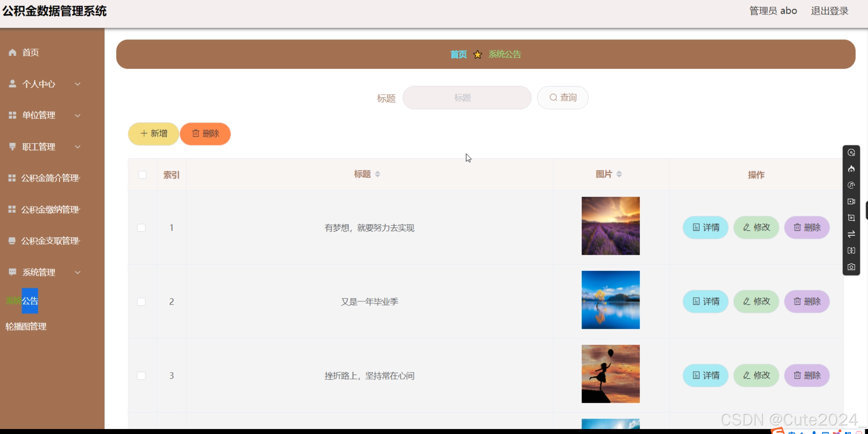Click the camera screenshot icon in right toolbar
The width and height of the screenshot is (868, 434).
click(851, 267)
